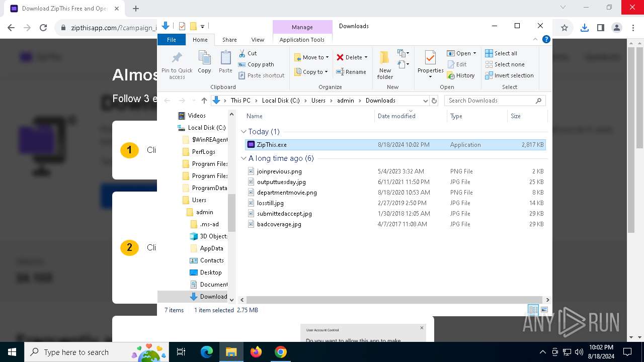Open the File menu tab
Viewport: 644px width, 362px height.
172,40
